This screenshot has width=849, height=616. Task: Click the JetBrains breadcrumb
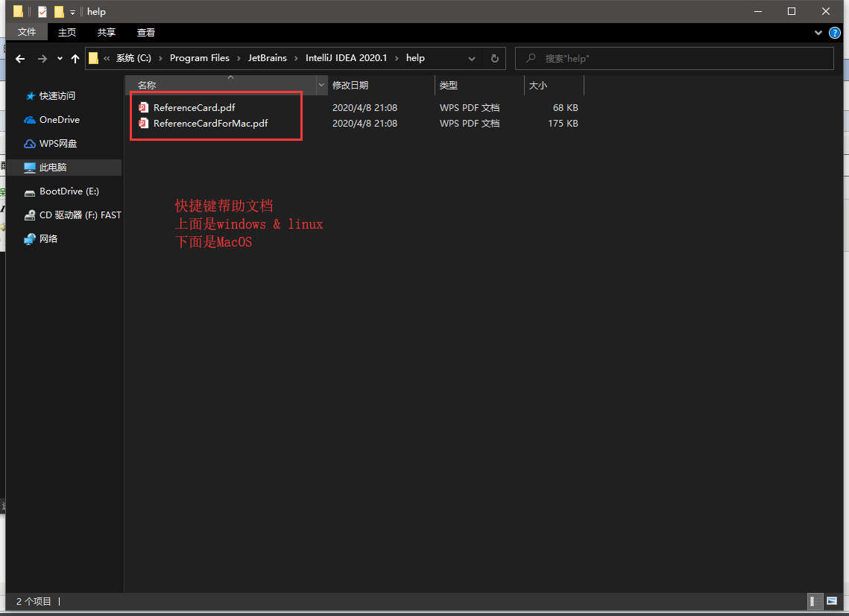(x=267, y=58)
